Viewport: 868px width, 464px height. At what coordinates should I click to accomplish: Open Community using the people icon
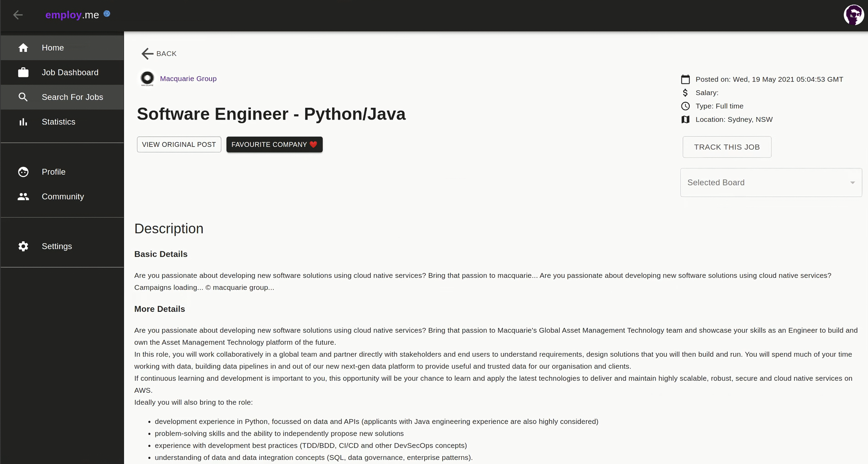23,196
